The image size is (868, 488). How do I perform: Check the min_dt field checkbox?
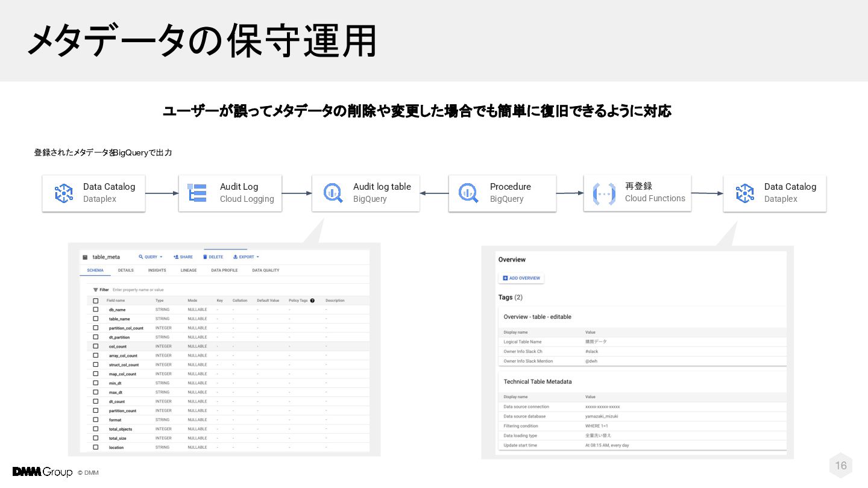tap(95, 383)
